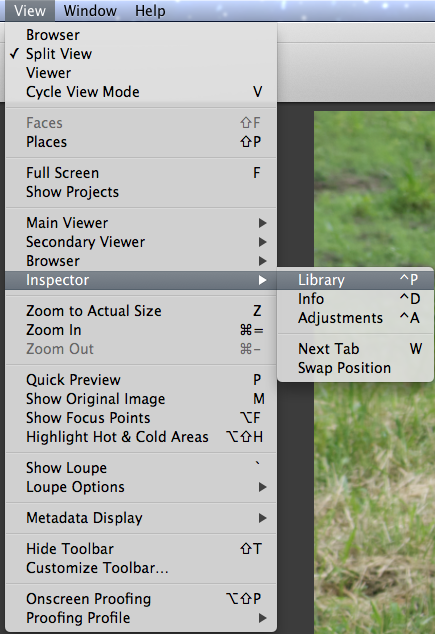Toggle Onscreen Proofing option
435x634 pixels.
click(x=141, y=599)
